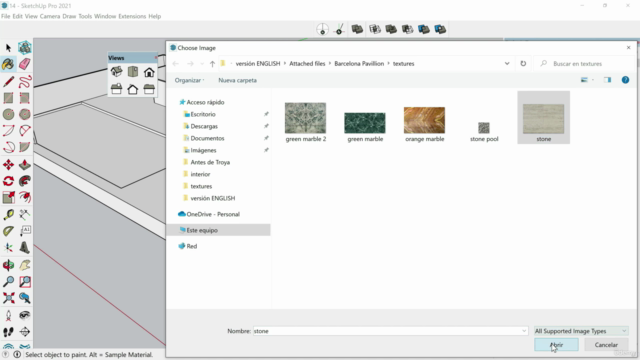Select the Pan hand tool

coord(24,265)
